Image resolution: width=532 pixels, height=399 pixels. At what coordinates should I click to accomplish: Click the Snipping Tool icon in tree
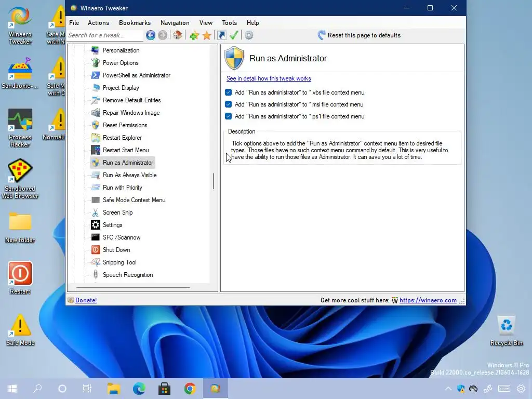[x=96, y=262]
